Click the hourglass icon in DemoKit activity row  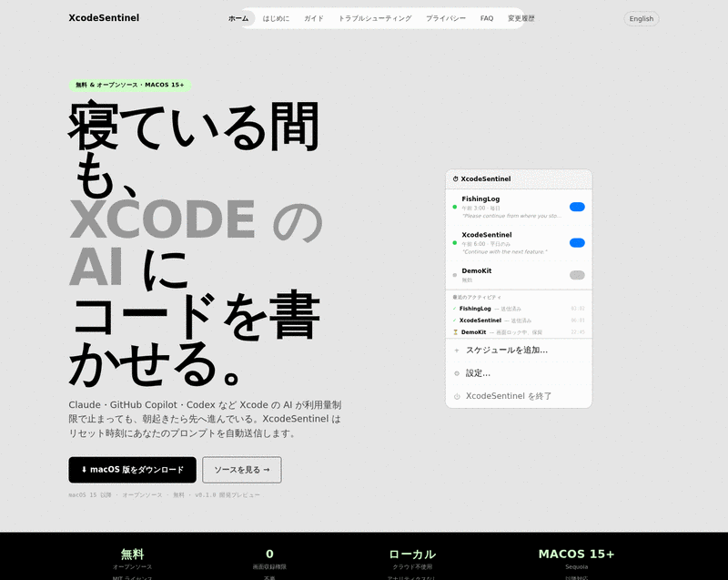455,332
